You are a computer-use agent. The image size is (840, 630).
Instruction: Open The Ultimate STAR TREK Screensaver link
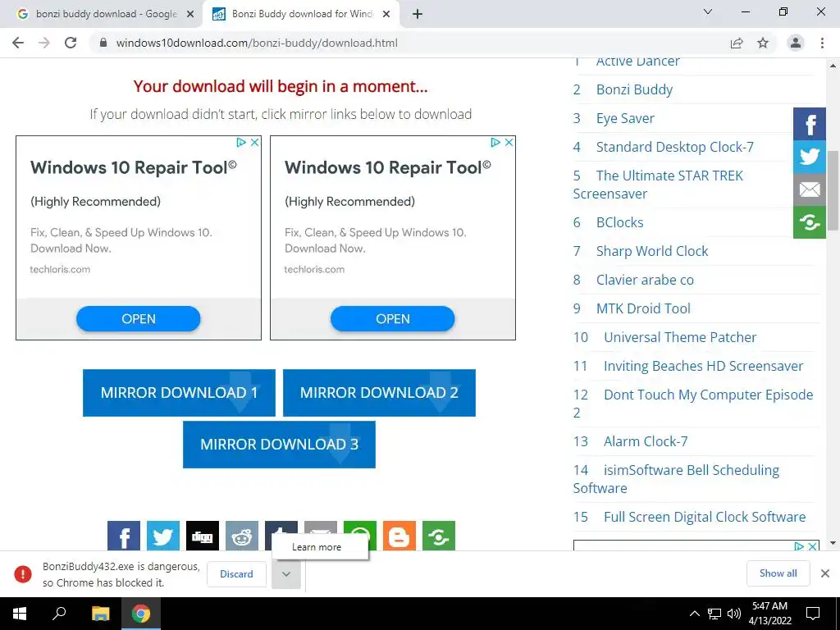click(x=658, y=185)
